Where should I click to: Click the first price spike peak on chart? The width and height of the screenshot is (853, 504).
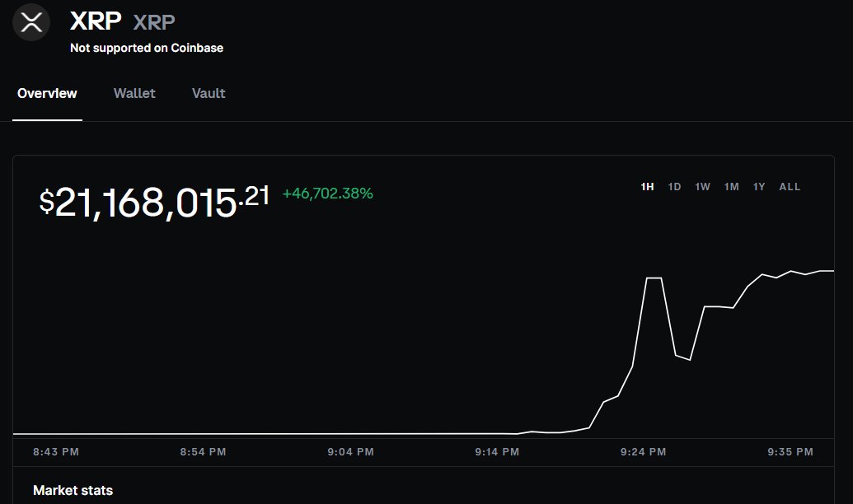coord(654,278)
